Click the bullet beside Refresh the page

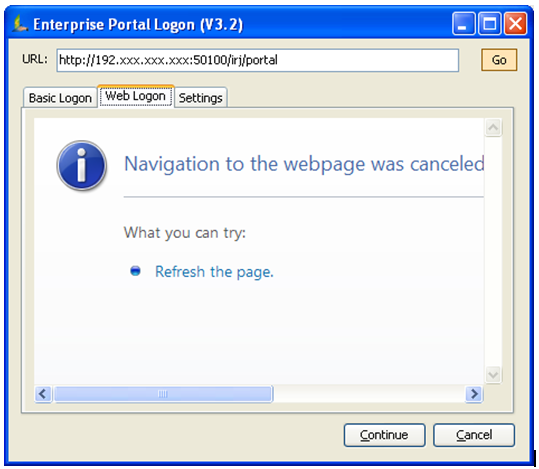click(x=135, y=271)
